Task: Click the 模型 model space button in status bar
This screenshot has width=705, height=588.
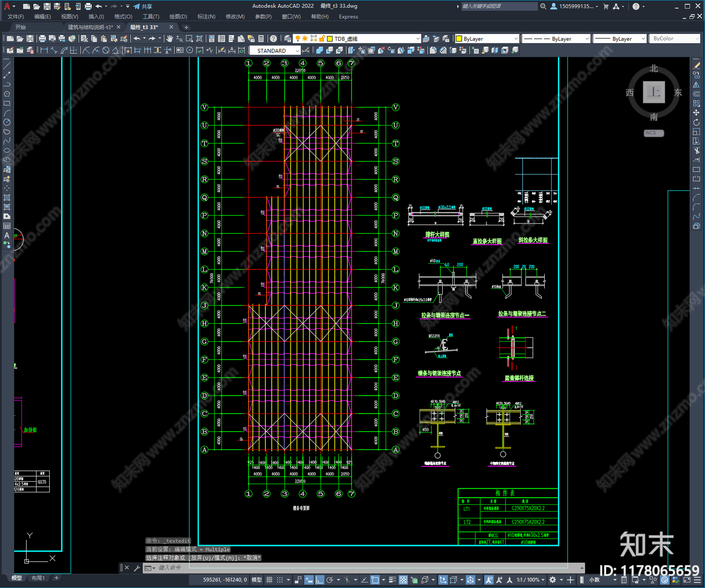Action: coord(256,580)
